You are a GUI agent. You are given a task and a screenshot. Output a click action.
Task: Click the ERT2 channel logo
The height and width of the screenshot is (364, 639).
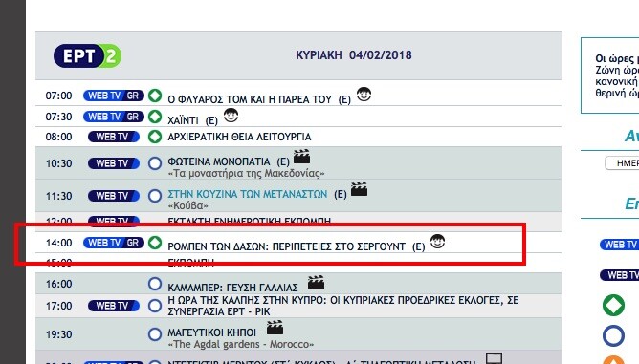(x=87, y=55)
